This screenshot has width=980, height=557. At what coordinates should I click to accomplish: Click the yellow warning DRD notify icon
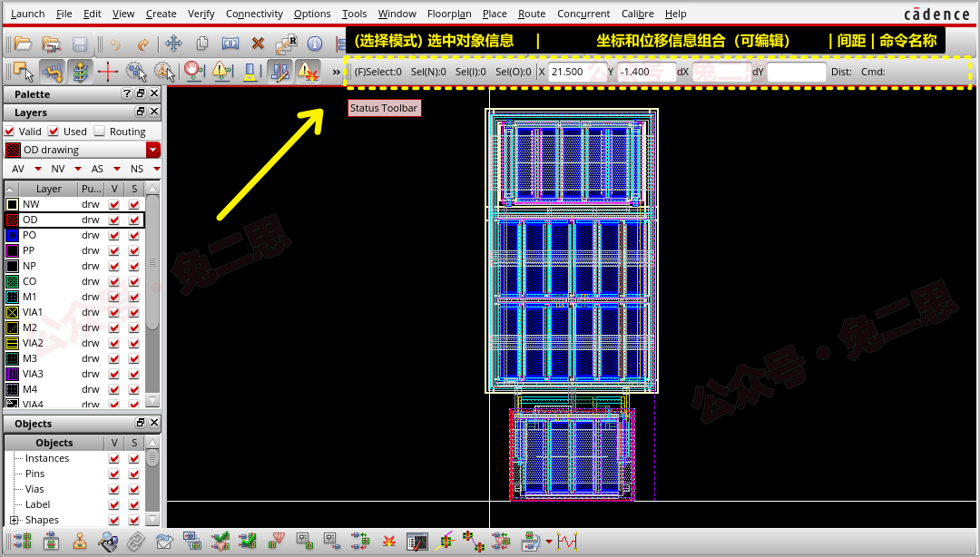coord(222,72)
